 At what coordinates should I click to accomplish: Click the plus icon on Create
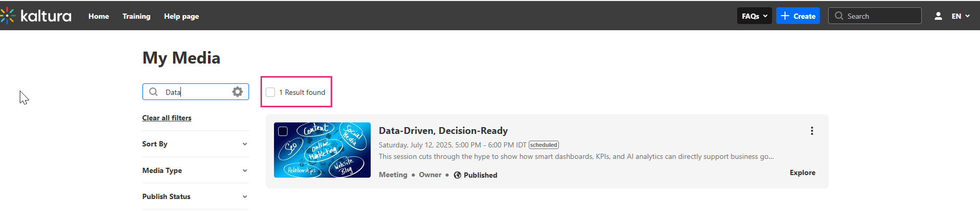[785, 16]
